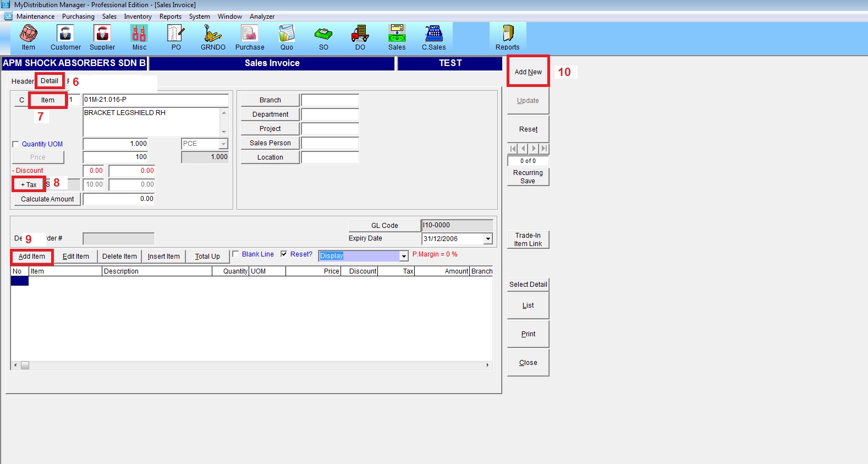Click the Add New button
The height and width of the screenshot is (464, 868).
tap(528, 72)
